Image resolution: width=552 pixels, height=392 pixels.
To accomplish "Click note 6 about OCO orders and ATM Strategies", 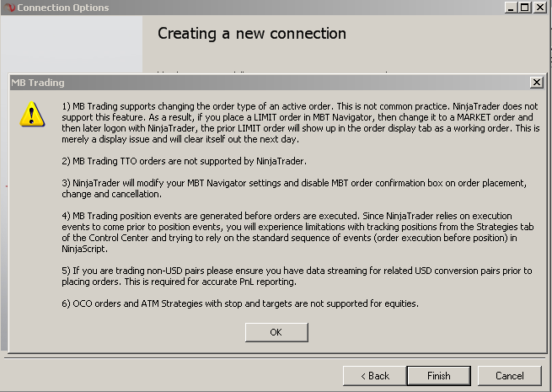I will [x=240, y=303].
